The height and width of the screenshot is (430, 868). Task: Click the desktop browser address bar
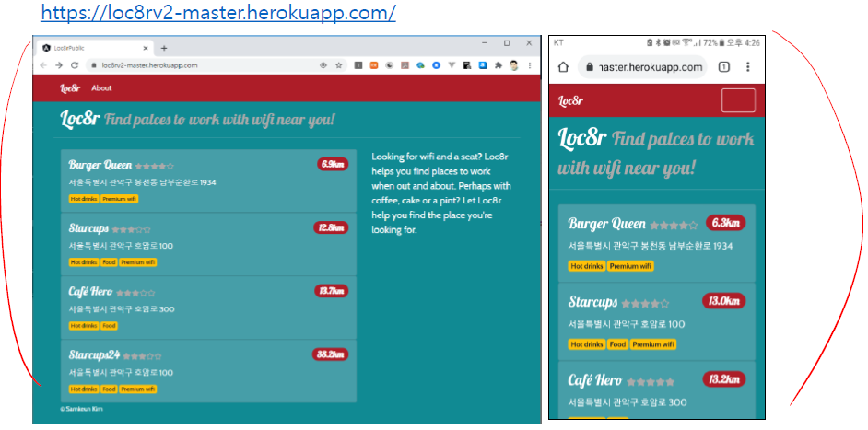coord(216,65)
